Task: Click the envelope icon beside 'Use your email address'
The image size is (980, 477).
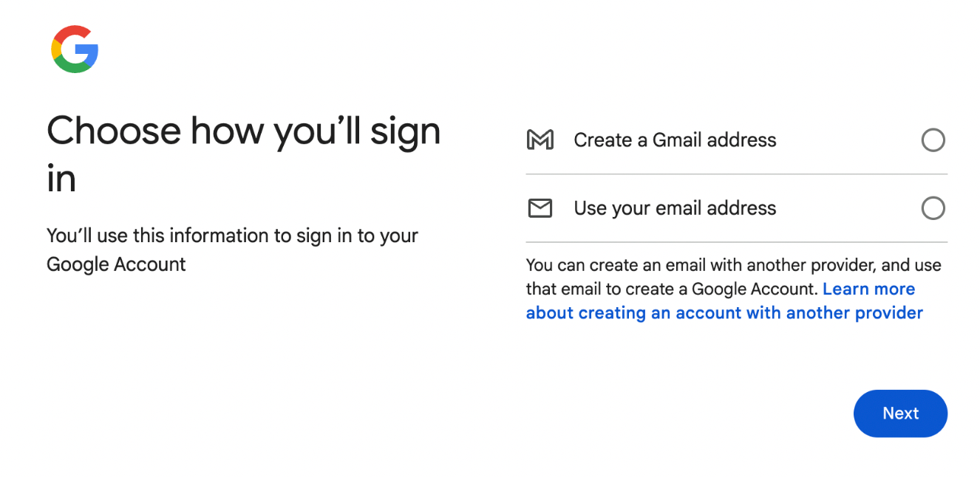Action: 540,207
